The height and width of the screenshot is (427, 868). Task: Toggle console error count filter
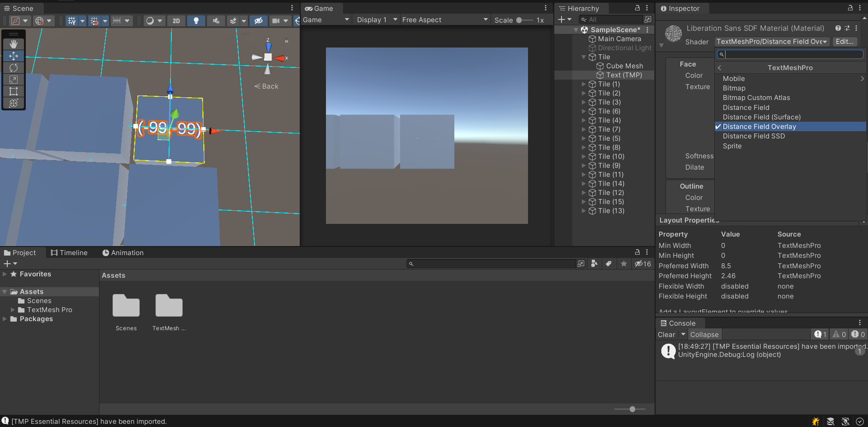pos(858,334)
